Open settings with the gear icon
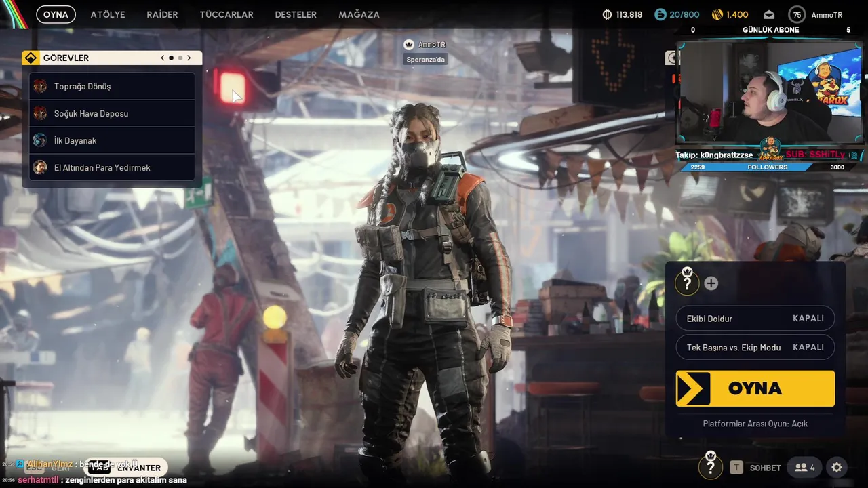Viewport: 868px width, 488px height. (837, 467)
